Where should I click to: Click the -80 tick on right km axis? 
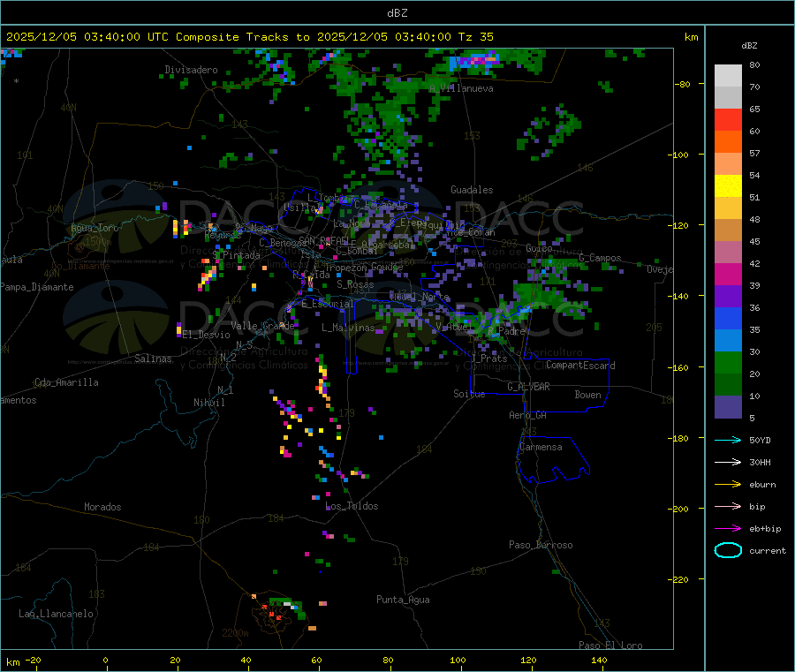tap(683, 84)
